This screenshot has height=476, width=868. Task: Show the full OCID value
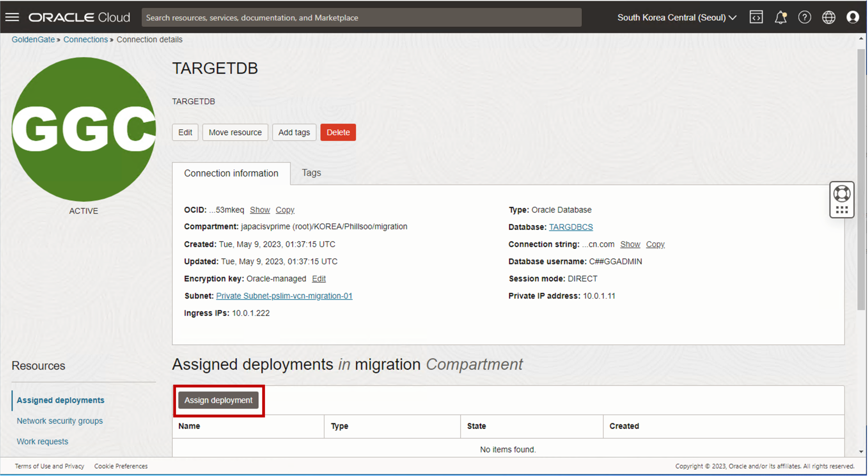260,210
